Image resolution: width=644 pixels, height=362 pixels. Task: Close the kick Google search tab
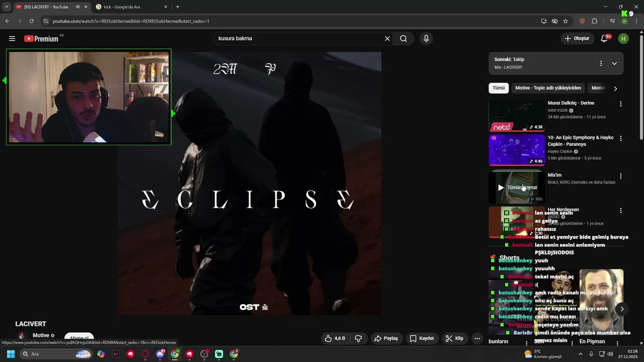click(x=166, y=7)
